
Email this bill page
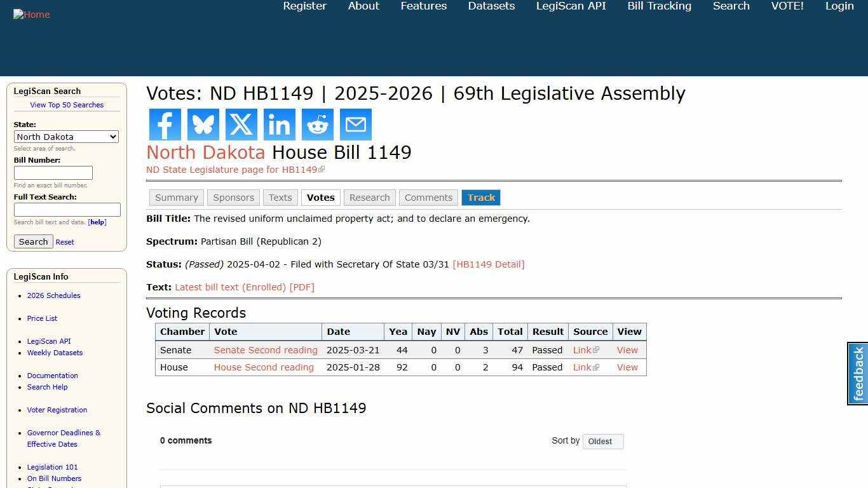355,125
